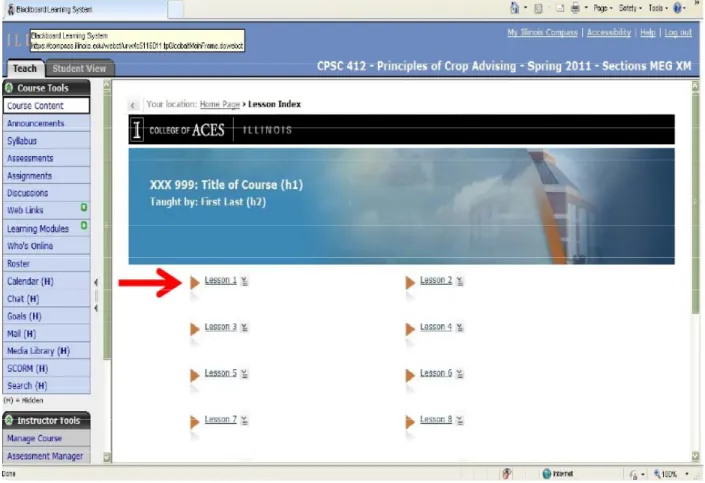Open the action menu next to Lesson 6
The width and height of the screenshot is (705, 483).
(460, 374)
